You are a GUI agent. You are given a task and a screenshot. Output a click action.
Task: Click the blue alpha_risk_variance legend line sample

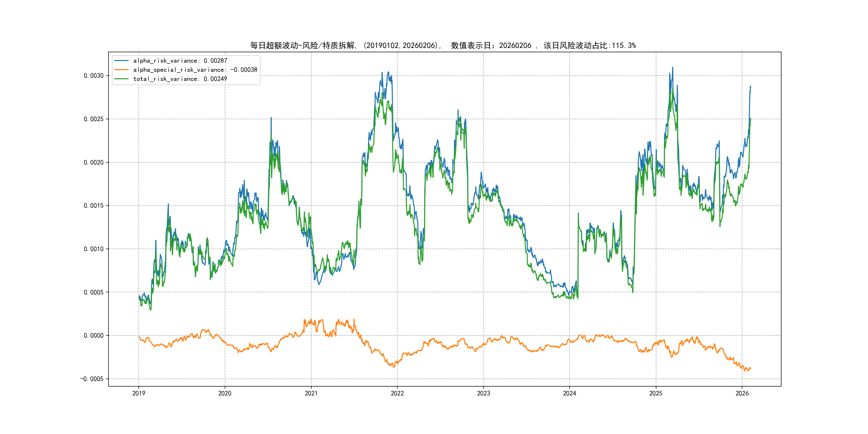pyautogui.click(x=121, y=61)
